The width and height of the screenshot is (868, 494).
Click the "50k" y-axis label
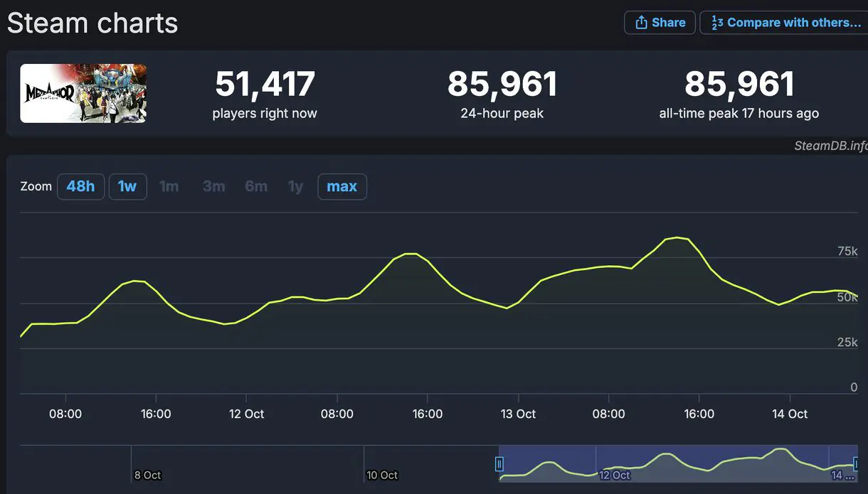pos(847,297)
